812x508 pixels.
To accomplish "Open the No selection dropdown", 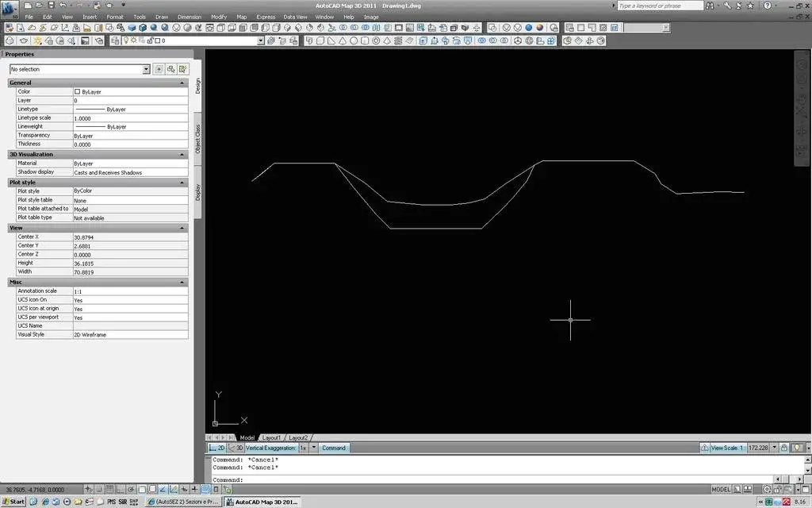I will 80,69.
